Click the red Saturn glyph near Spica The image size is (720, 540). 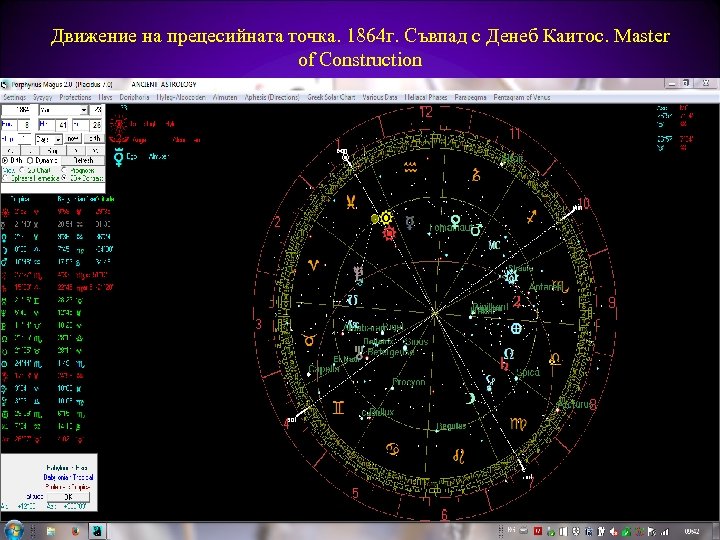(504, 364)
